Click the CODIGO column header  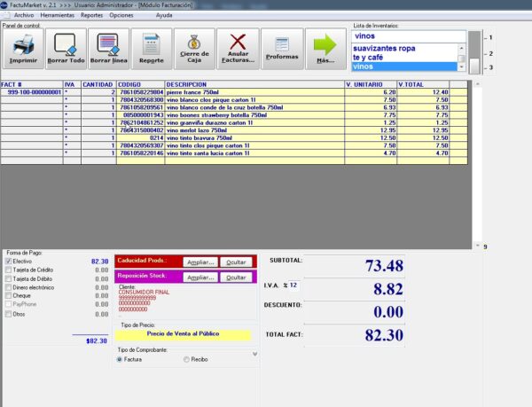(x=140, y=84)
